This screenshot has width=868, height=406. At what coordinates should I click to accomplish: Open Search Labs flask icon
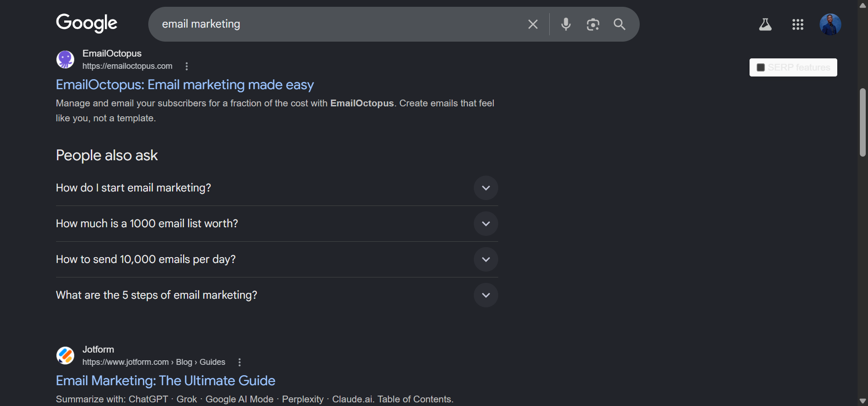[765, 24]
